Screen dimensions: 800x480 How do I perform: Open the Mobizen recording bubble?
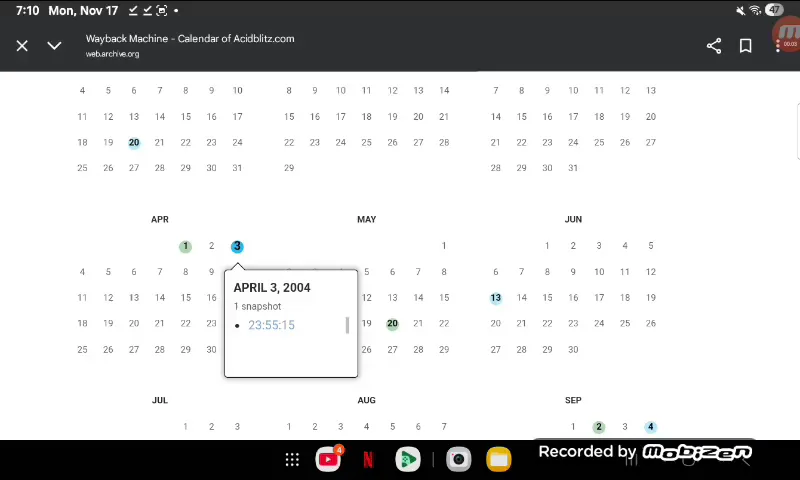(788, 36)
